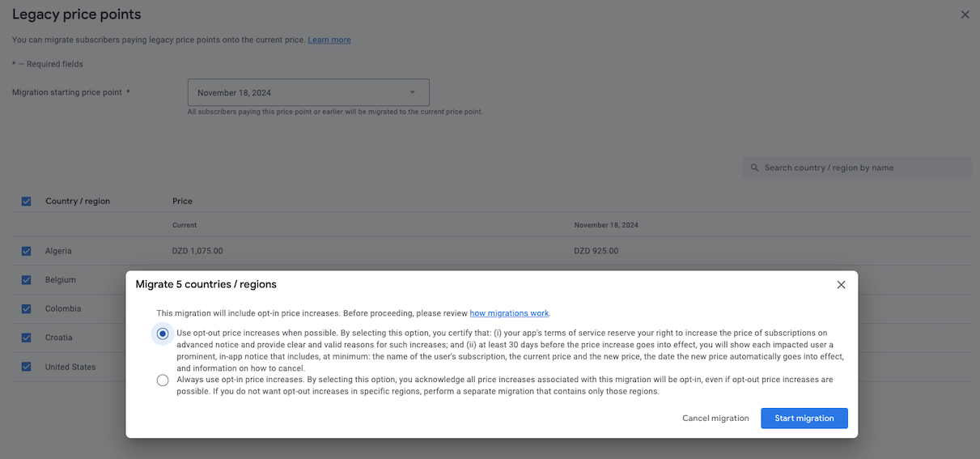Click the Start migration button
The image size is (980, 459).
click(x=804, y=419)
